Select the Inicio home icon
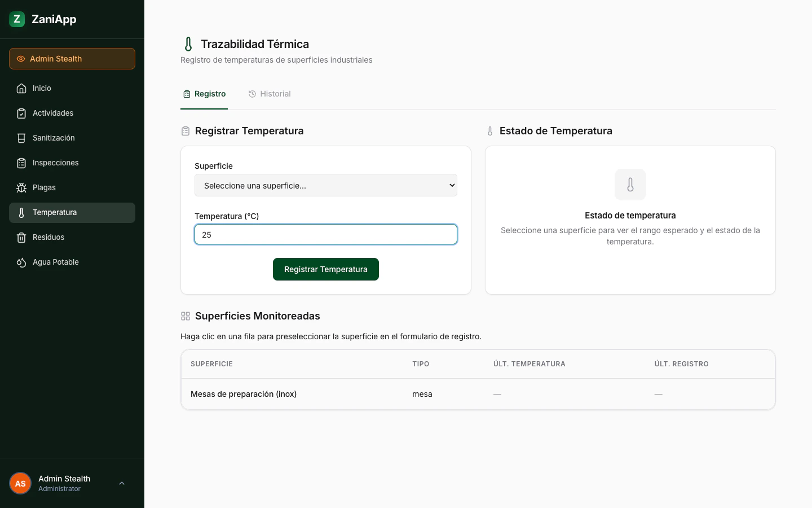 tap(21, 88)
